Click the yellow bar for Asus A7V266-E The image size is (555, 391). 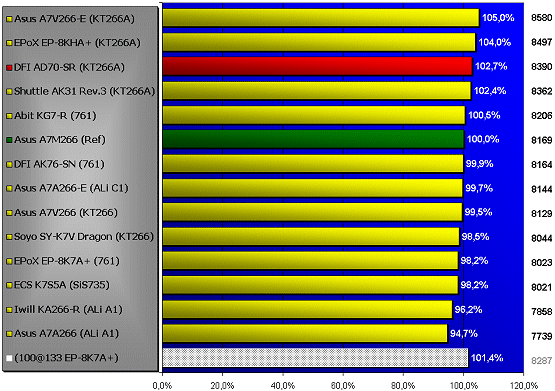(321, 18)
